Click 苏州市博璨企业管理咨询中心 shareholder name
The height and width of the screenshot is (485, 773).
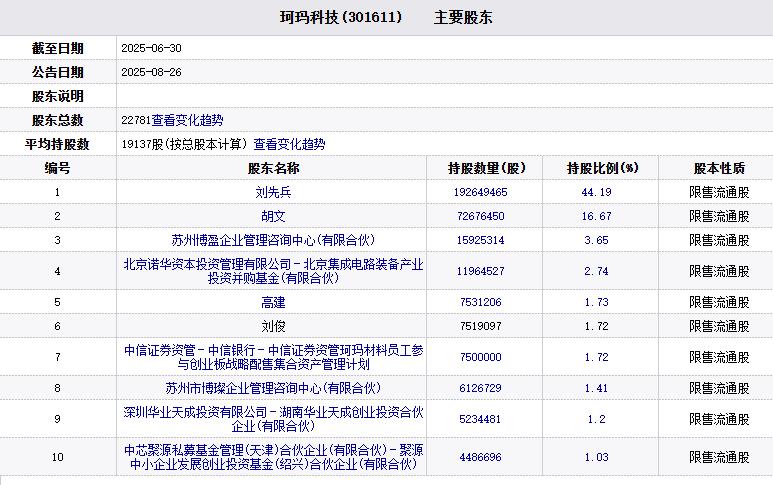click(273, 388)
